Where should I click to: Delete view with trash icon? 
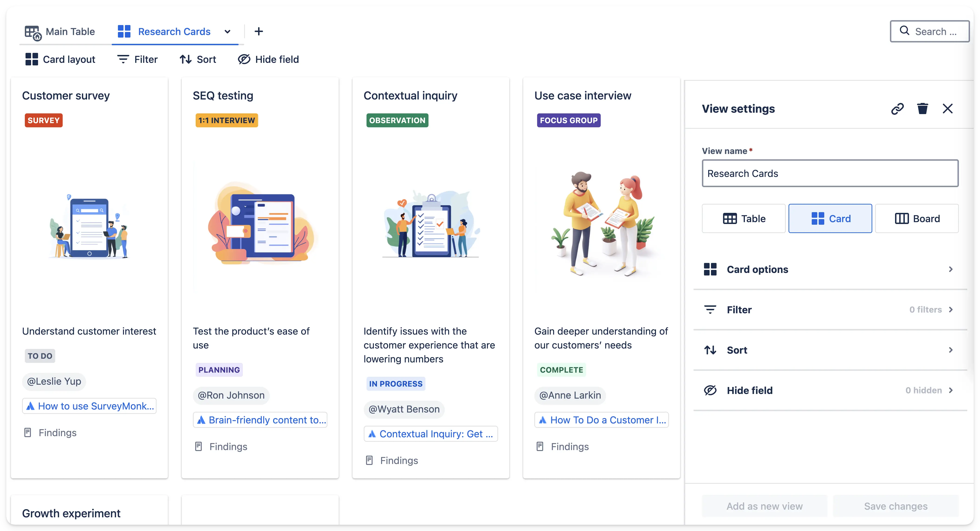pyautogui.click(x=922, y=109)
